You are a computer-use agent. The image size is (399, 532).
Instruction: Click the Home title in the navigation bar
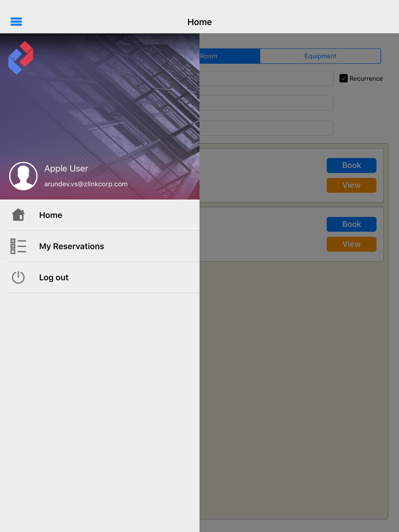(x=199, y=22)
